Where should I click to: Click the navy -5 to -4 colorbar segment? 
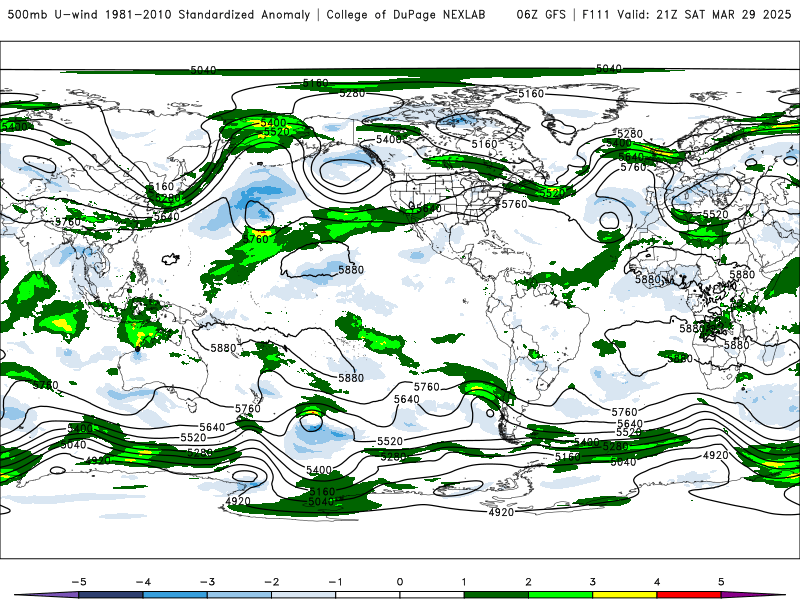[111, 595]
